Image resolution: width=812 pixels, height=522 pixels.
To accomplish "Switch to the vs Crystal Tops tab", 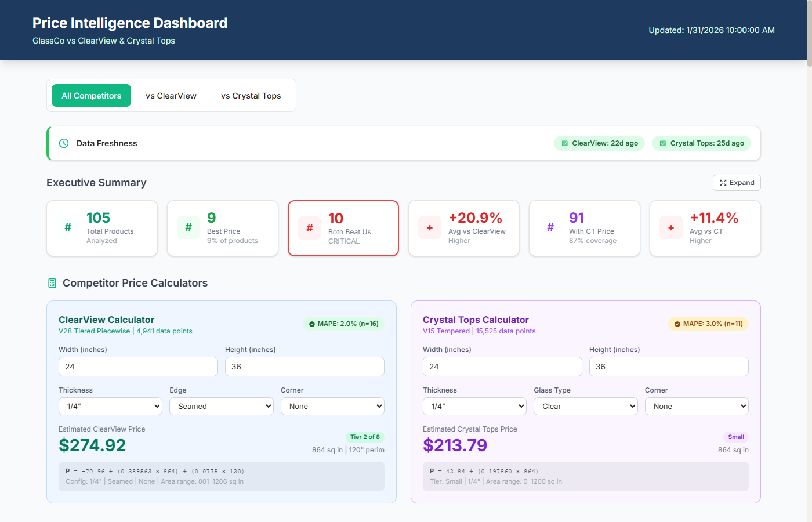I will coord(251,95).
